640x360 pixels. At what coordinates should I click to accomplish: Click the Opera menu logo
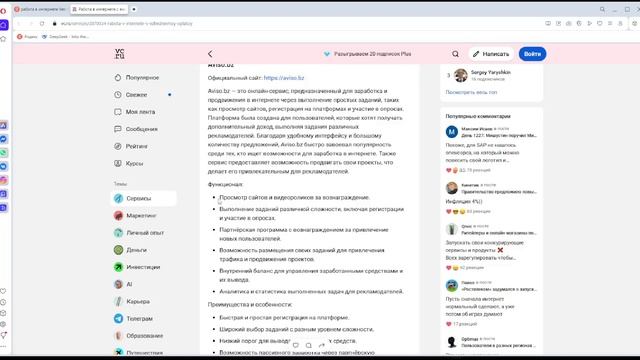coord(3,11)
